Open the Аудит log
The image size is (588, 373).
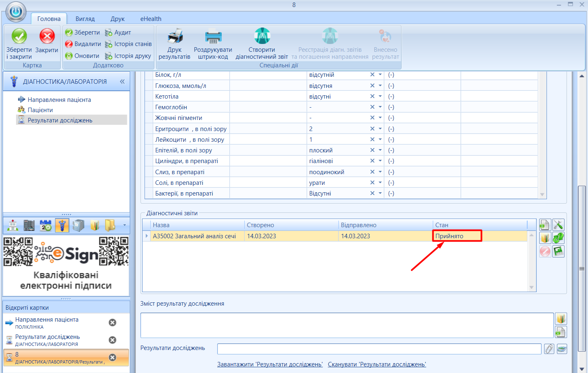tap(118, 32)
